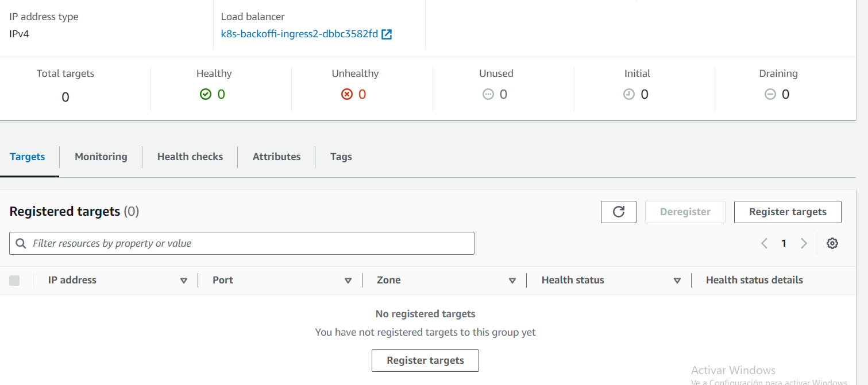Click the refresh icon above registered targets

pyautogui.click(x=619, y=212)
